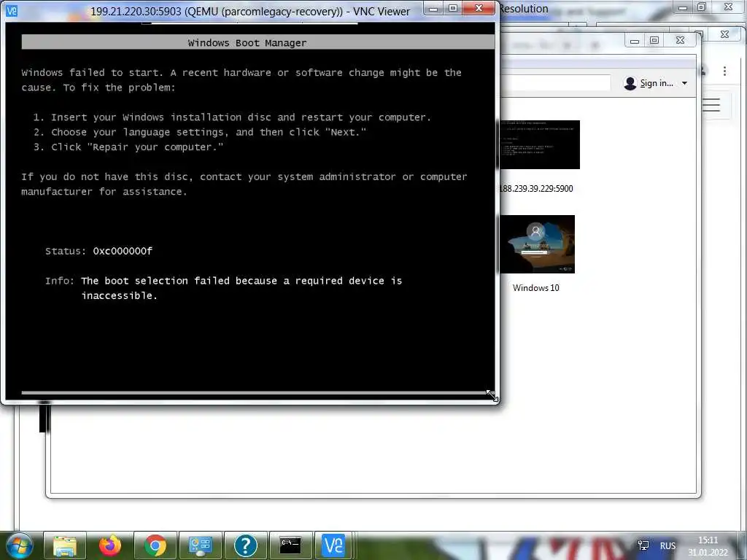
Task: Minimize the Screen Resolution window
Action: (683, 7)
